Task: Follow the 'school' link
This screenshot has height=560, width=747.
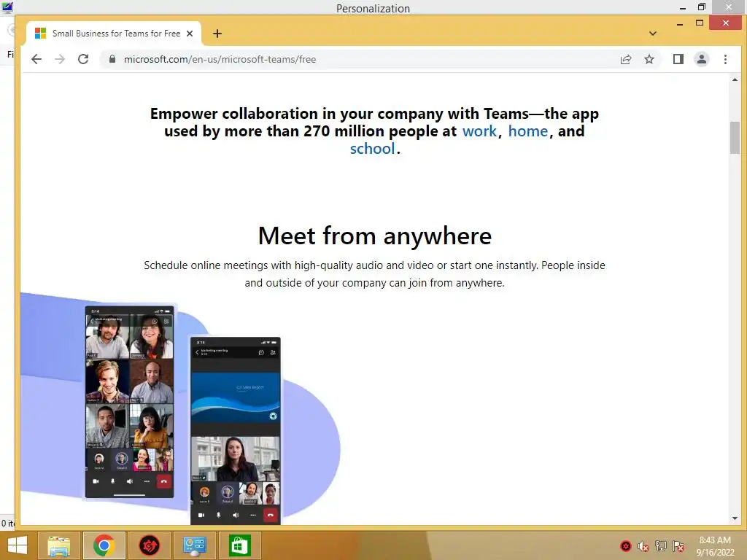Action: pyautogui.click(x=373, y=149)
